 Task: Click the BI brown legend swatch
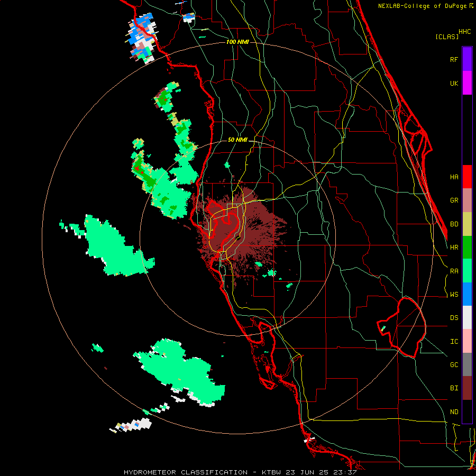point(467,388)
